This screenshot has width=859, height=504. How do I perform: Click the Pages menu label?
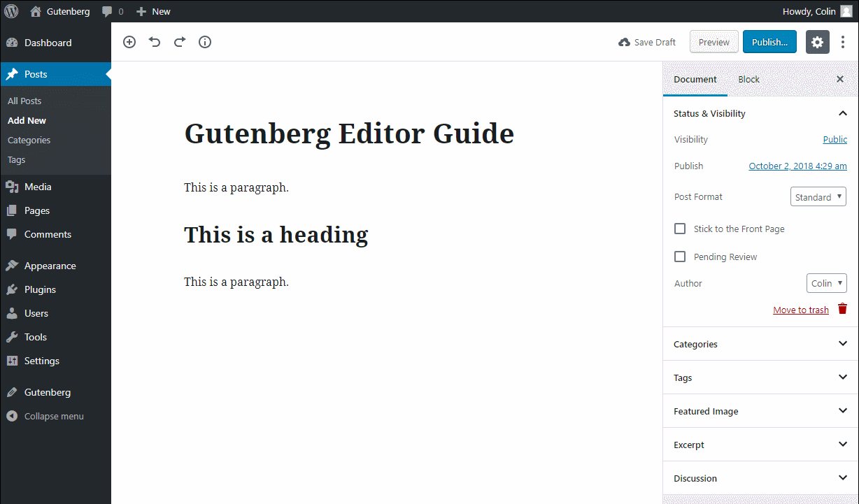37,210
